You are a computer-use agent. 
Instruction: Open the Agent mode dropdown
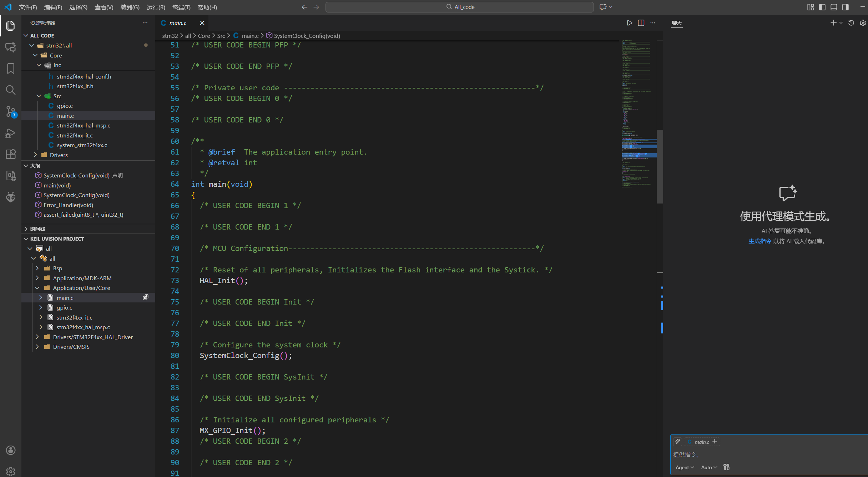coord(685,467)
